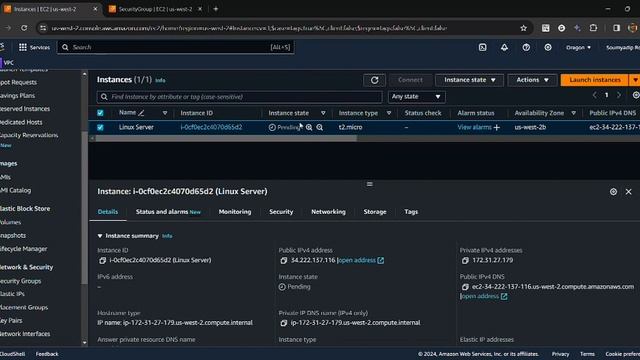Go to the previous page of instances
Viewport: 640px width, 360px height.
(x=594, y=95)
